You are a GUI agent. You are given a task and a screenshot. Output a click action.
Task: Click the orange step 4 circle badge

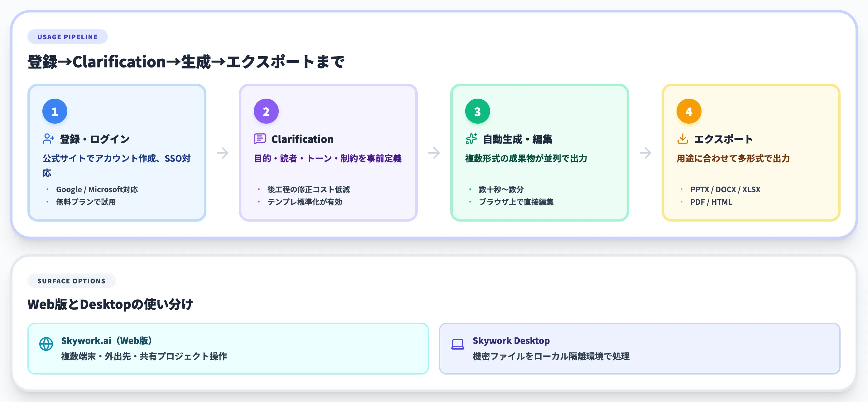689,111
